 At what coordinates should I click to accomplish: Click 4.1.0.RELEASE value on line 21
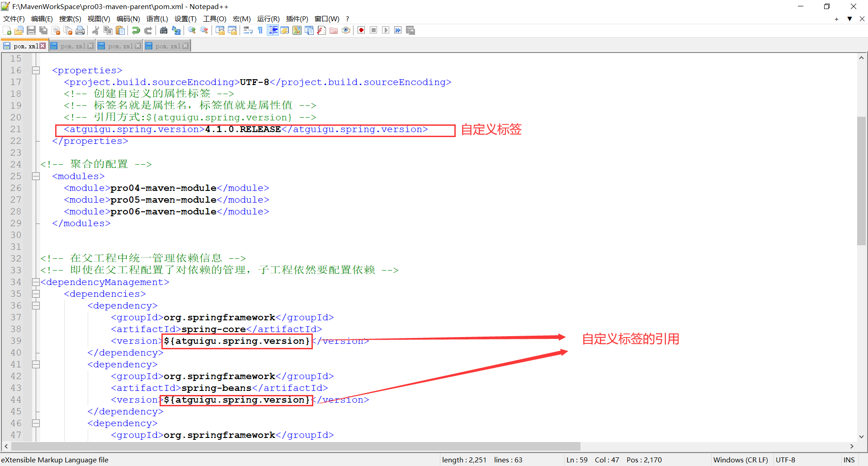click(243, 129)
